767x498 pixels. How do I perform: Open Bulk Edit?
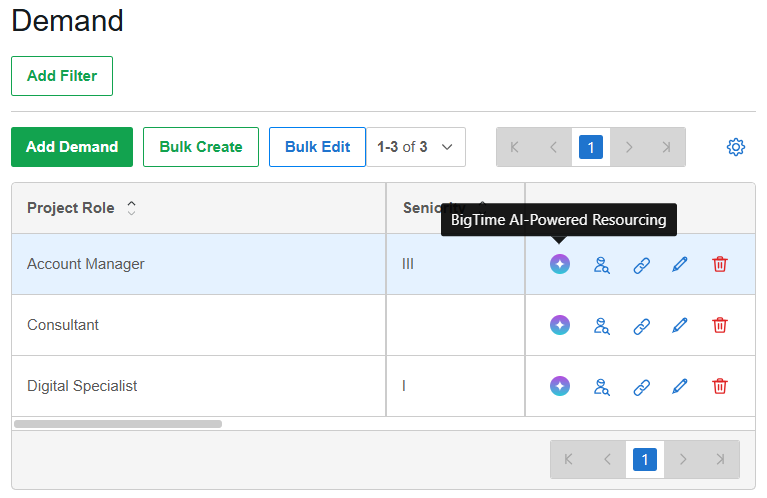click(x=317, y=147)
